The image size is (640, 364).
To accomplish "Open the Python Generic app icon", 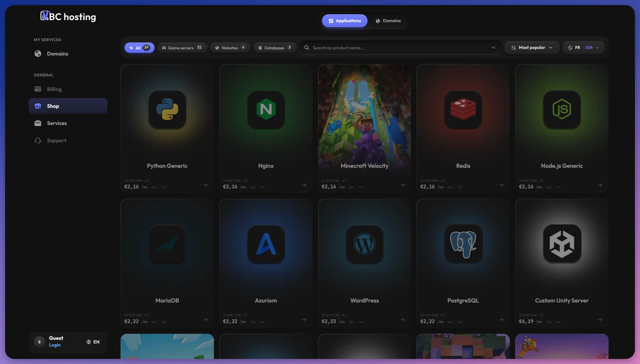I will click(167, 110).
